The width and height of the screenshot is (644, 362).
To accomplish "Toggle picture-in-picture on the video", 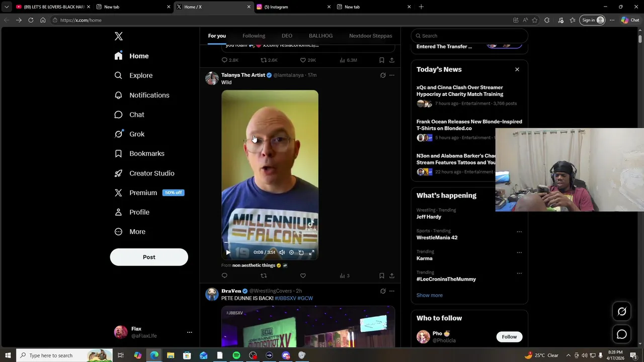I will point(301,252).
